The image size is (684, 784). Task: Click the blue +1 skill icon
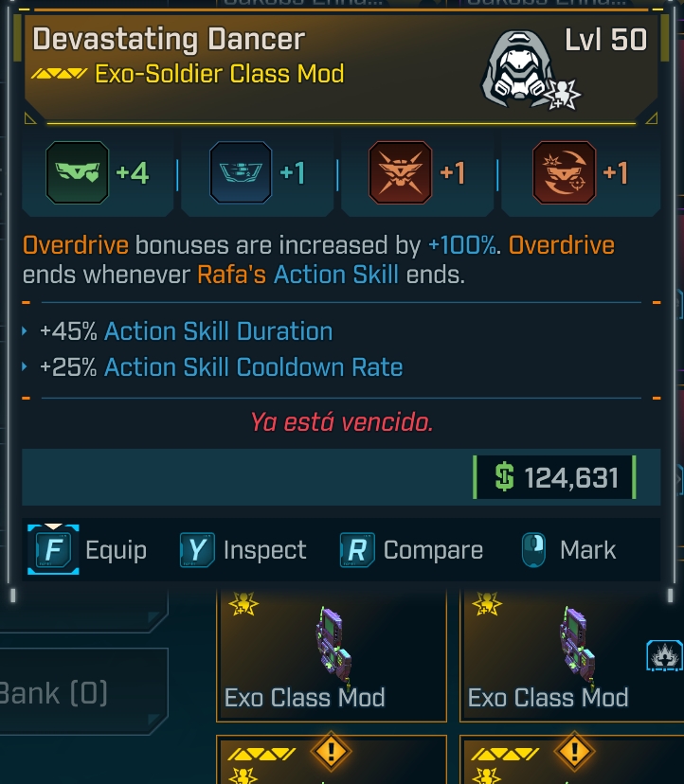240,173
